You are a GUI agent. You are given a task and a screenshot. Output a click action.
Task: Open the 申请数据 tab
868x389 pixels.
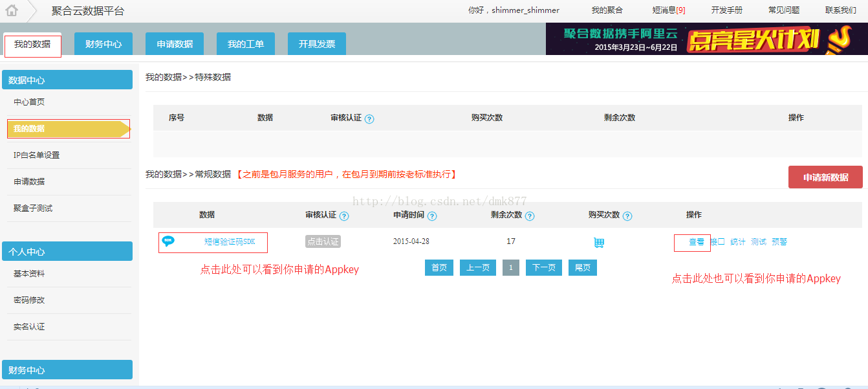point(175,44)
